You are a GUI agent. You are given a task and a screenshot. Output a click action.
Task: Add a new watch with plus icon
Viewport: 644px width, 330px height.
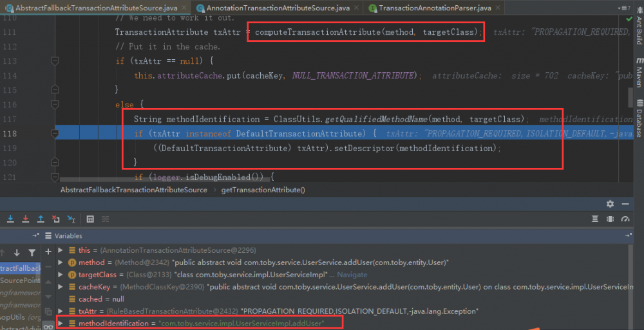coord(48,252)
